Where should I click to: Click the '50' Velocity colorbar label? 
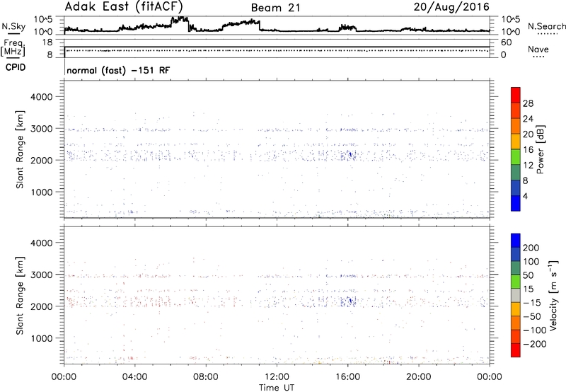[528, 275]
